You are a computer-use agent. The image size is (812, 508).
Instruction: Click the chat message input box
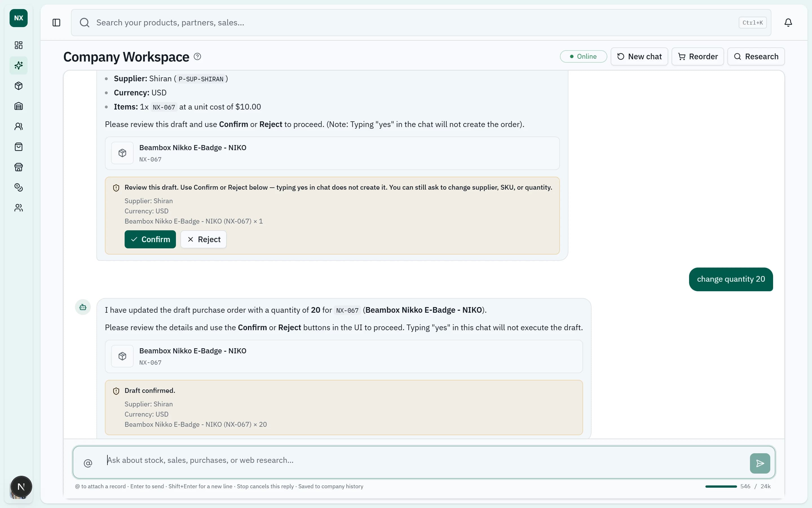(424, 462)
